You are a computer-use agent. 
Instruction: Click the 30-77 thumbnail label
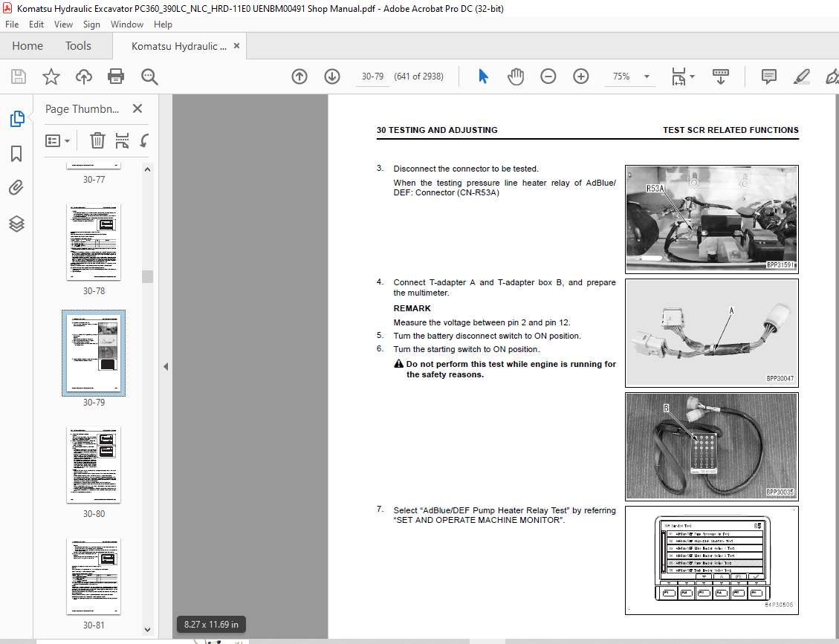[x=94, y=180]
